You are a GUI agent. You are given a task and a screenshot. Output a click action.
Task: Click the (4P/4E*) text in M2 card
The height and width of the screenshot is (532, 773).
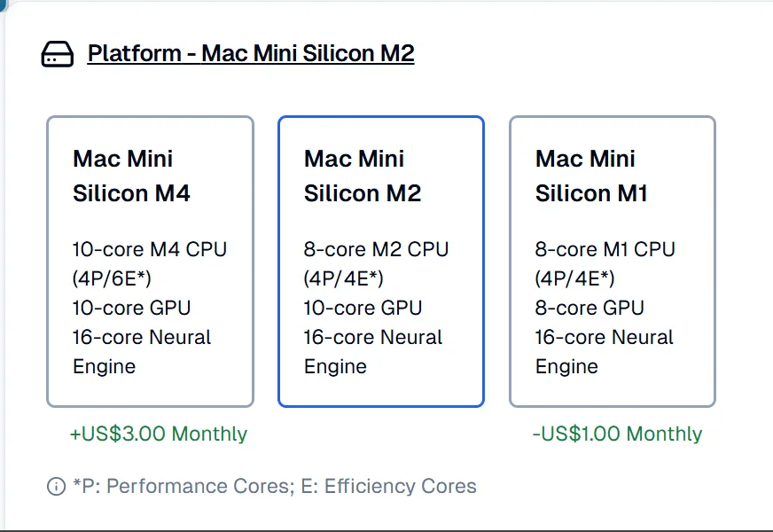click(344, 279)
